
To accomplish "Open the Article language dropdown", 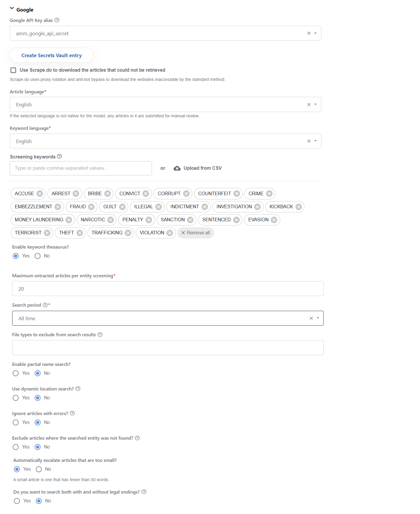I will pos(315,104).
